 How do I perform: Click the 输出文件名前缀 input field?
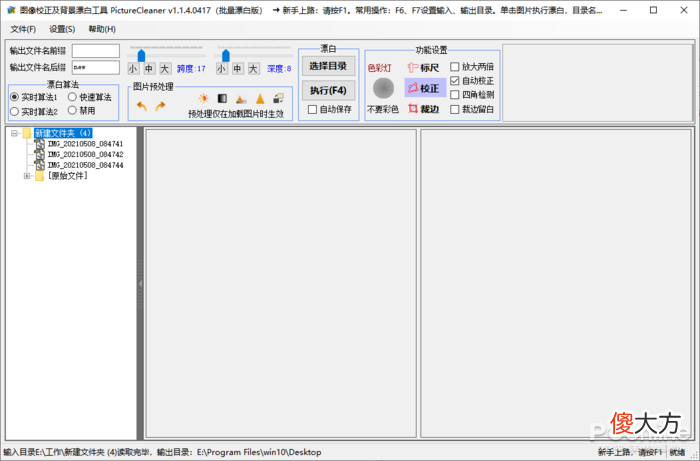(x=96, y=51)
